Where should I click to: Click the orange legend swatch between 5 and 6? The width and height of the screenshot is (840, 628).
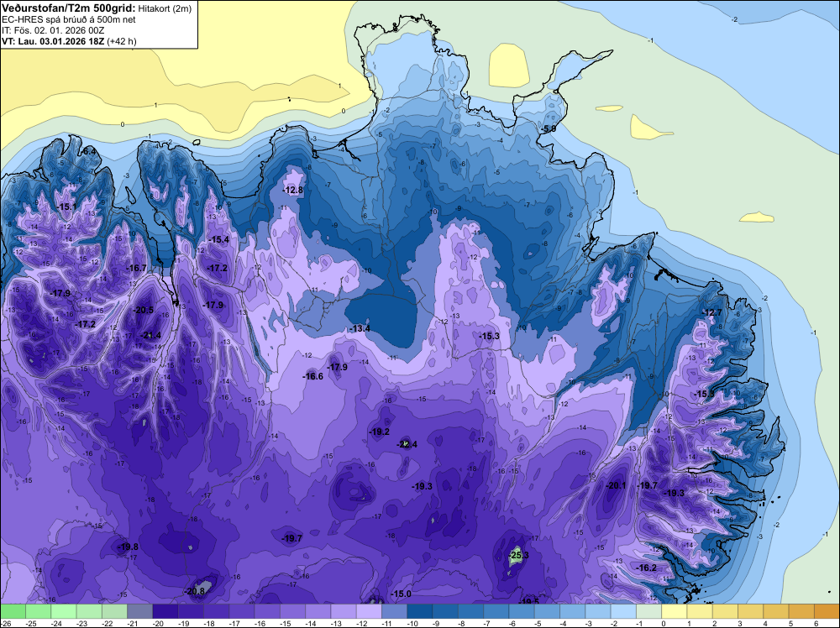click(x=801, y=611)
